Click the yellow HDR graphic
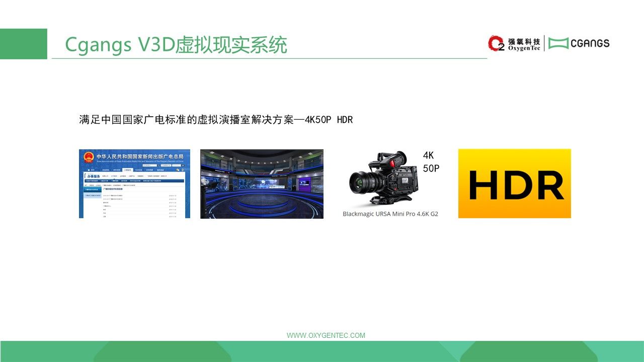The width and height of the screenshot is (644, 362). point(514,184)
